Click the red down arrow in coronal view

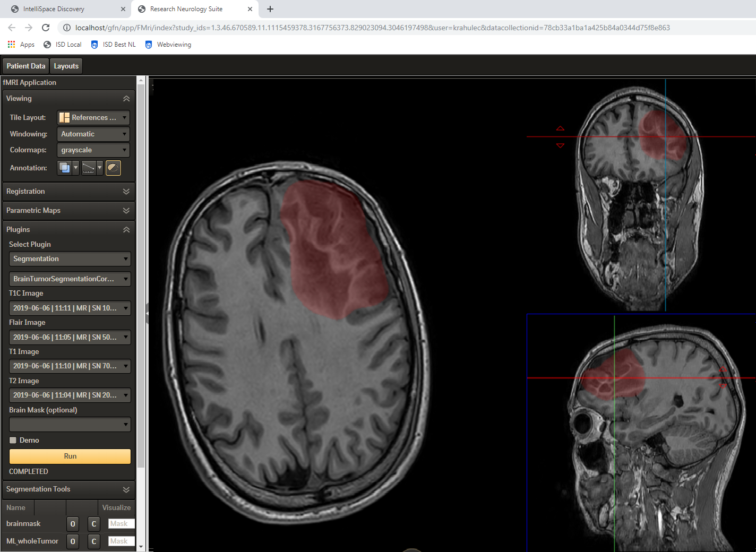(560, 145)
